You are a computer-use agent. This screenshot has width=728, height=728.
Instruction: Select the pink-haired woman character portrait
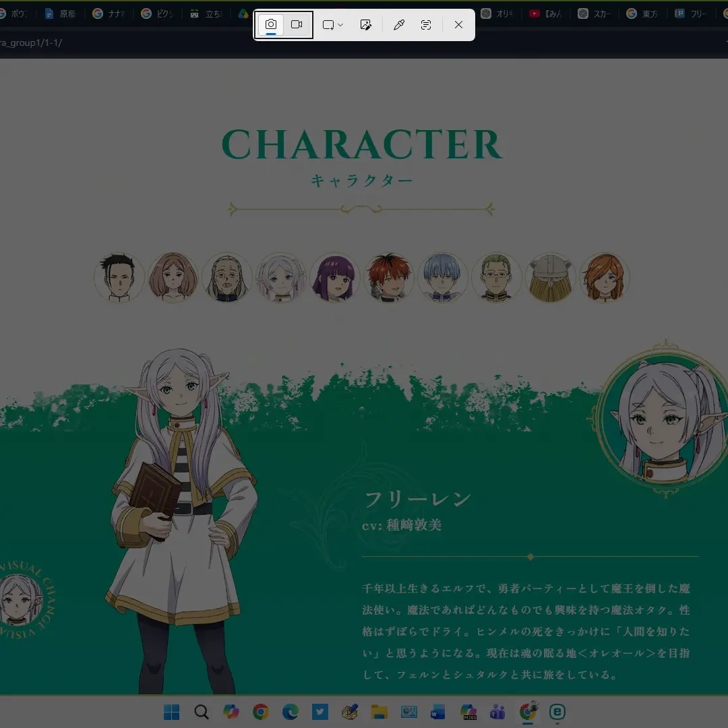(173, 278)
